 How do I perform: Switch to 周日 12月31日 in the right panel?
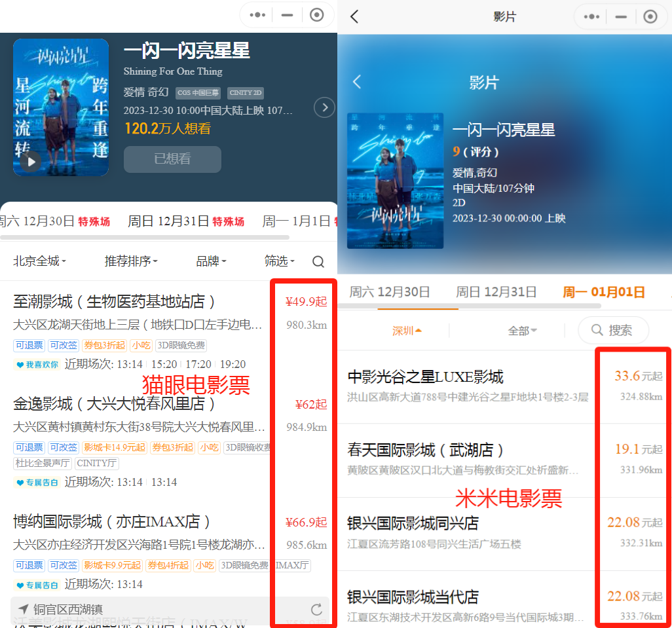496,291
